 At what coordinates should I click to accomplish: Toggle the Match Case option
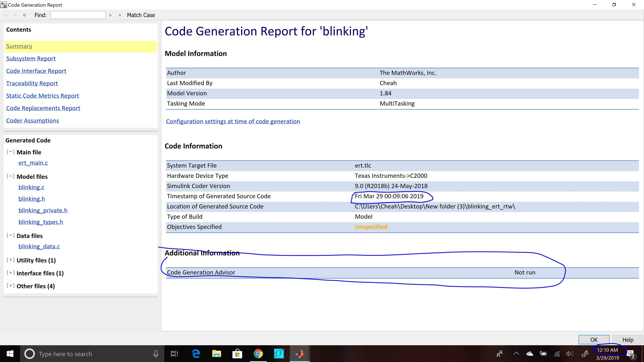[141, 15]
